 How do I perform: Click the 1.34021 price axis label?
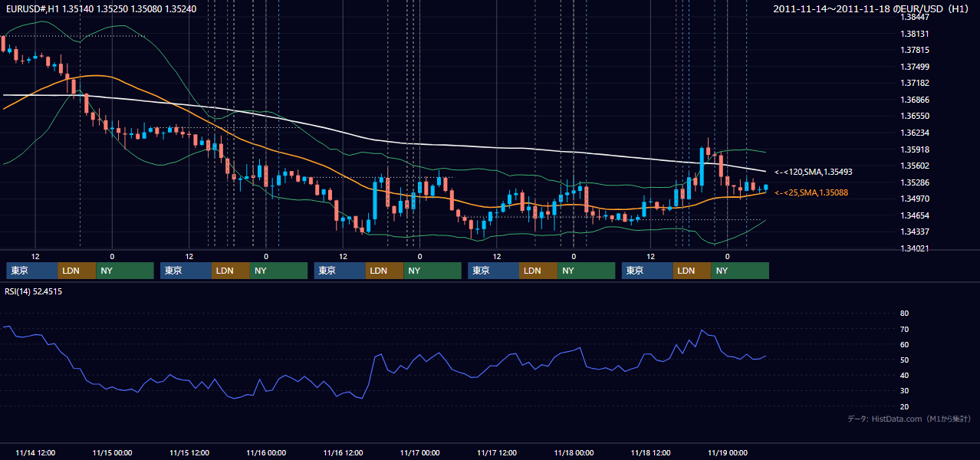coord(915,248)
